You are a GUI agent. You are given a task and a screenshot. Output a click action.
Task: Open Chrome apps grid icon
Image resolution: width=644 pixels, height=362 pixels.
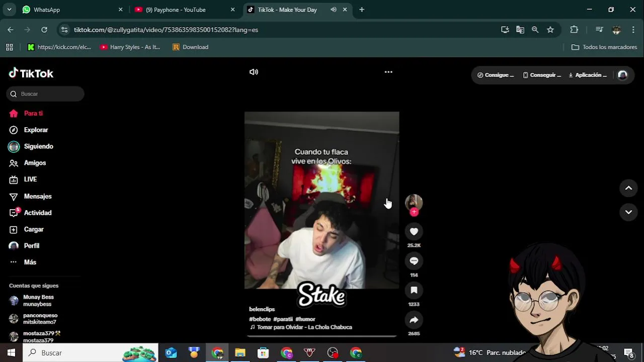[x=9, y=47]
